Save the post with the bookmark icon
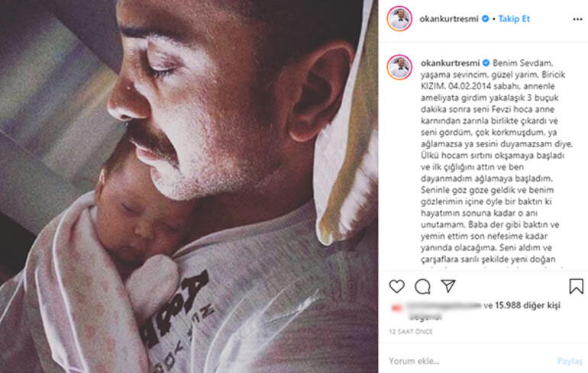The width and height of the screenshot is (588, 373). tap(576, 286)
